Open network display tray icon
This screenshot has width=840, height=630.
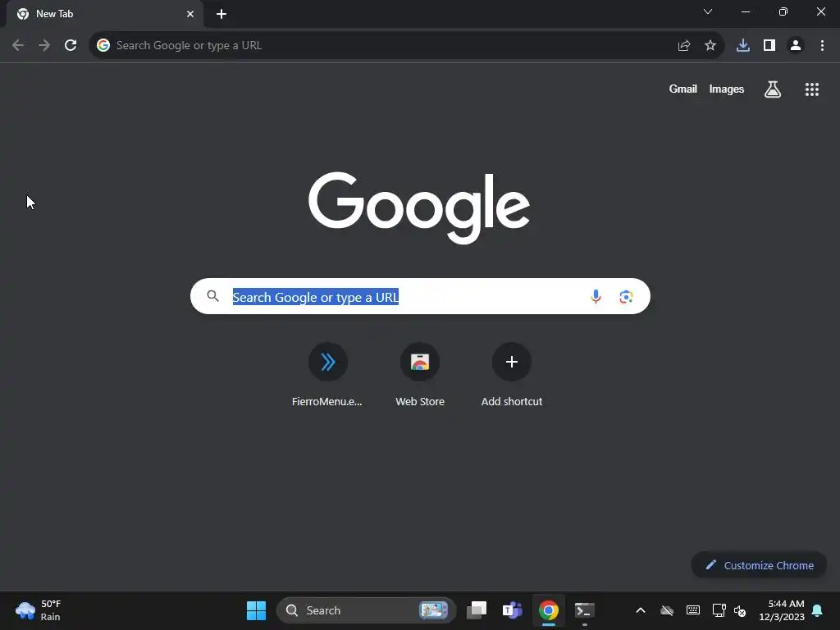click(x=719, y=610)
